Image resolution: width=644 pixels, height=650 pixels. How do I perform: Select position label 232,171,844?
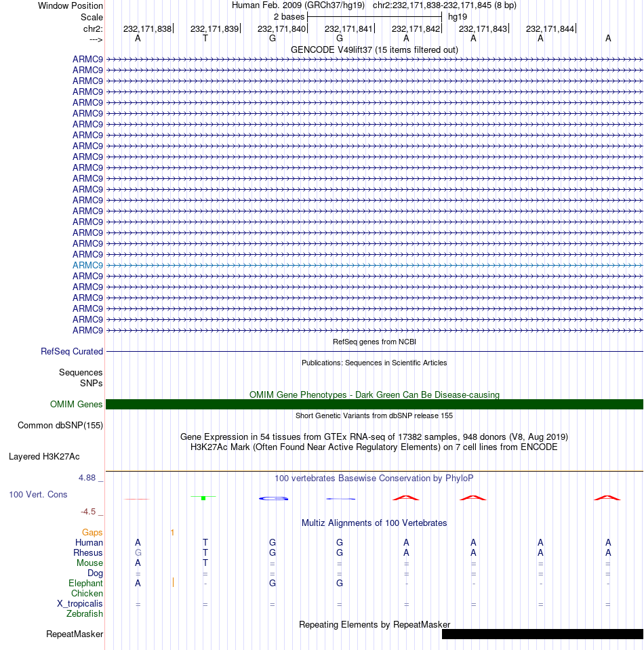550,29
